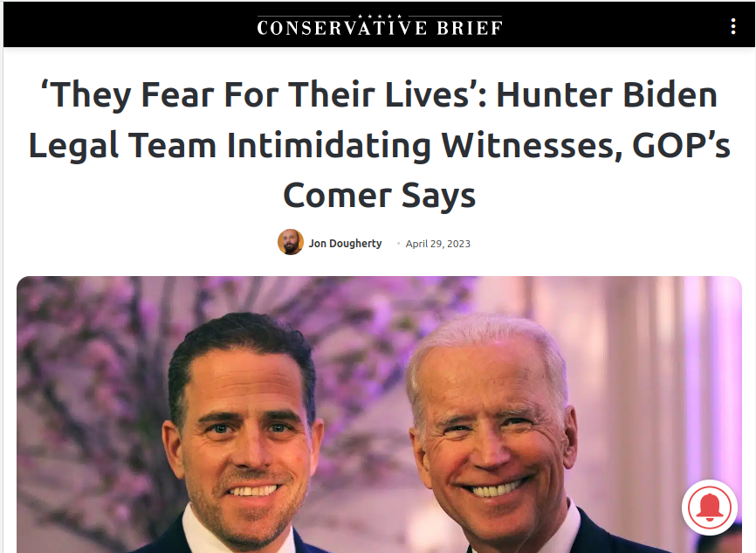Click the 'They Fear For Their Lives' headline line
The image size is (756, 553).
(x=380, y=94)
